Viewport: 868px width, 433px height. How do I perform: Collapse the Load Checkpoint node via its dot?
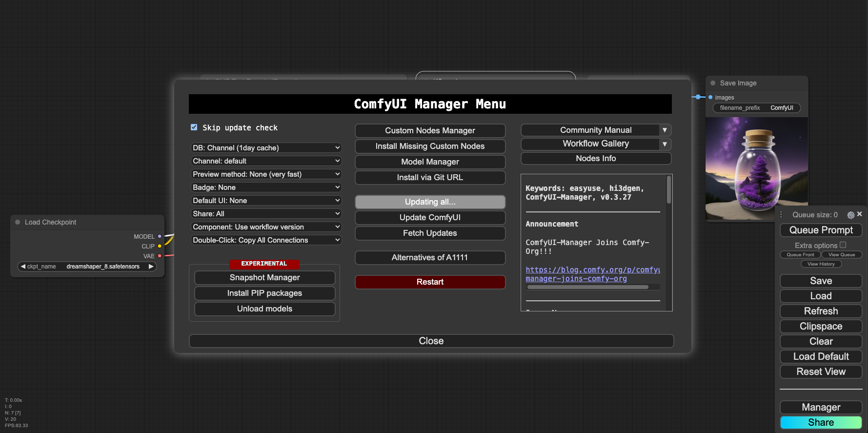pos(18,222)
